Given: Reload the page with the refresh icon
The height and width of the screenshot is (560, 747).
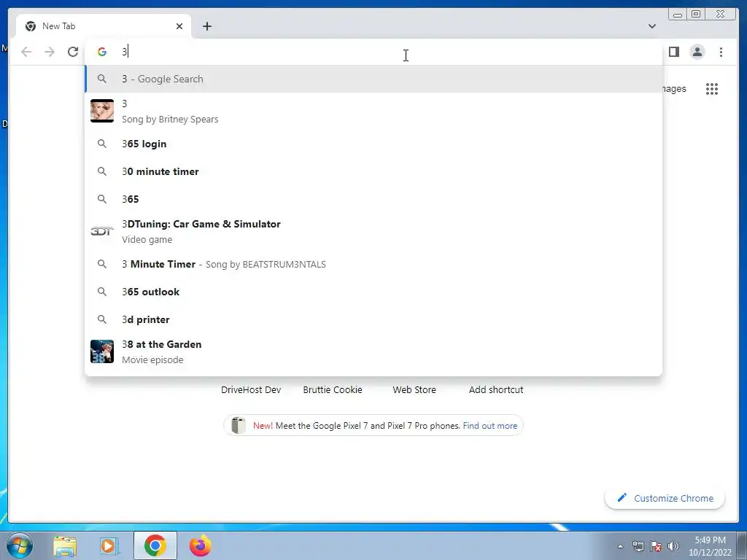Looking at the screenshot, I should click(x=73, y=52).
